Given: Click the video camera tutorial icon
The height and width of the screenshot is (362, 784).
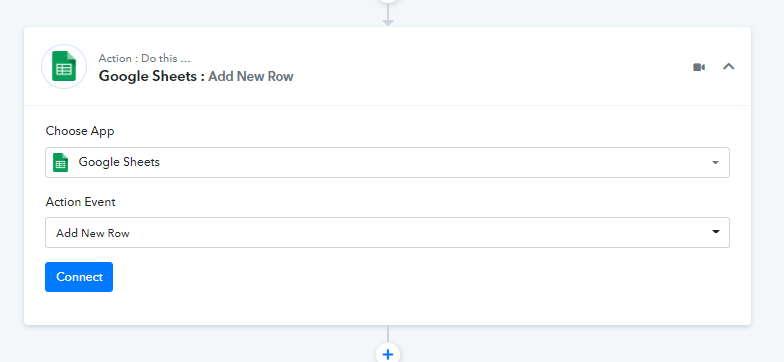Looking at the screenshot, I should pos(699,67).
